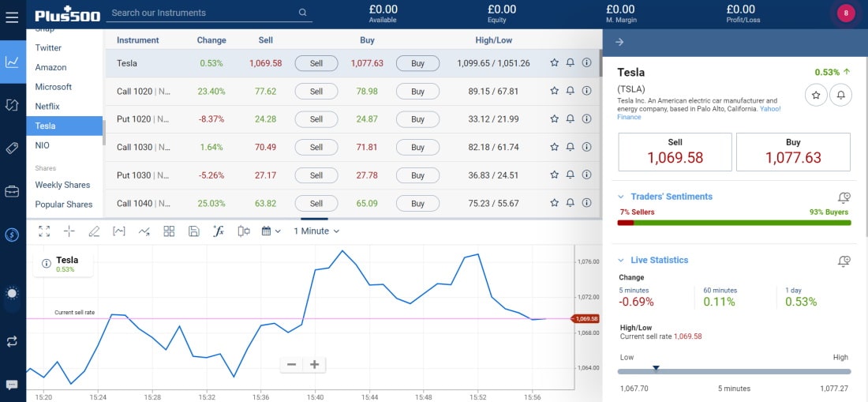
Task: Toggle the light/dark theme sun icon
Action: (x=12, y=294)
